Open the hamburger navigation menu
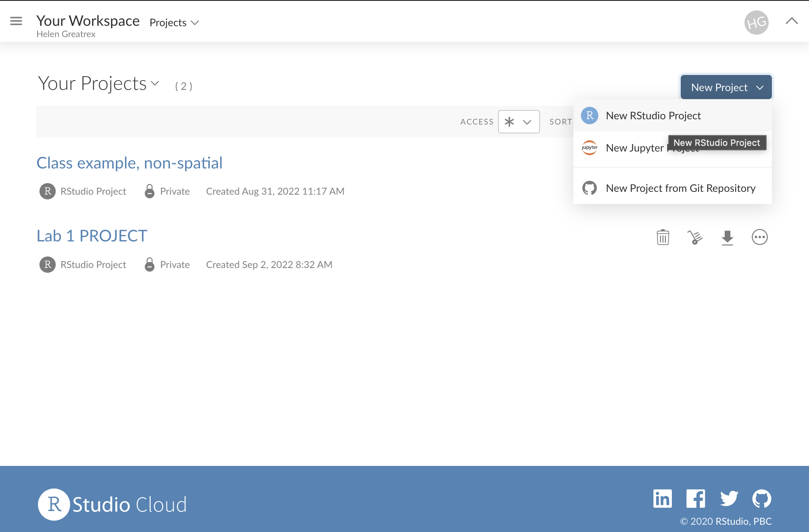 (16, 21)
